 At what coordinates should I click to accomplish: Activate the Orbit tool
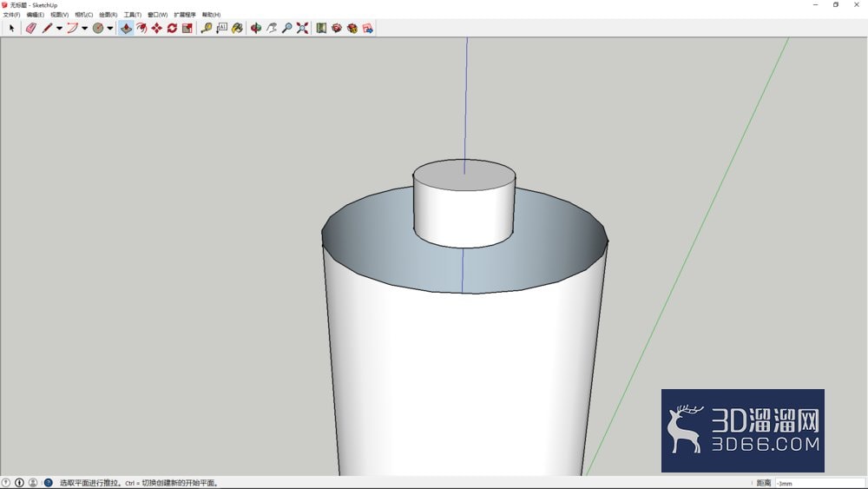pos(256,29)
